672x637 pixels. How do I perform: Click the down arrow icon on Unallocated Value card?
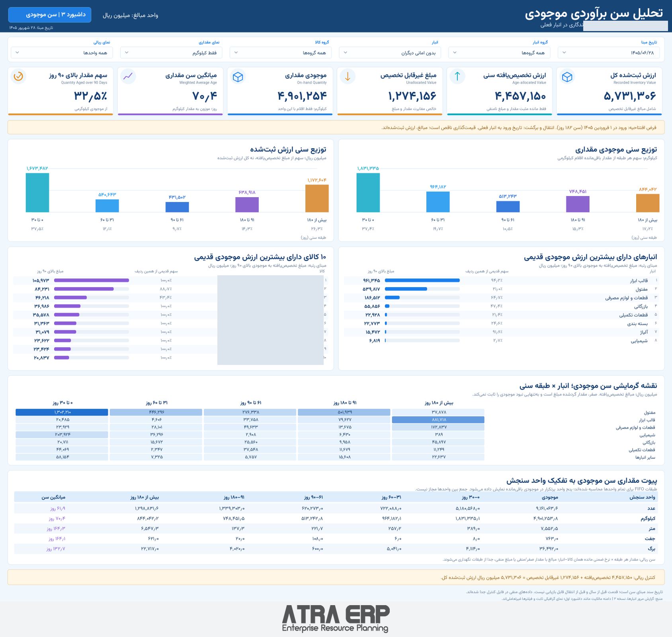tap(348, 76)
